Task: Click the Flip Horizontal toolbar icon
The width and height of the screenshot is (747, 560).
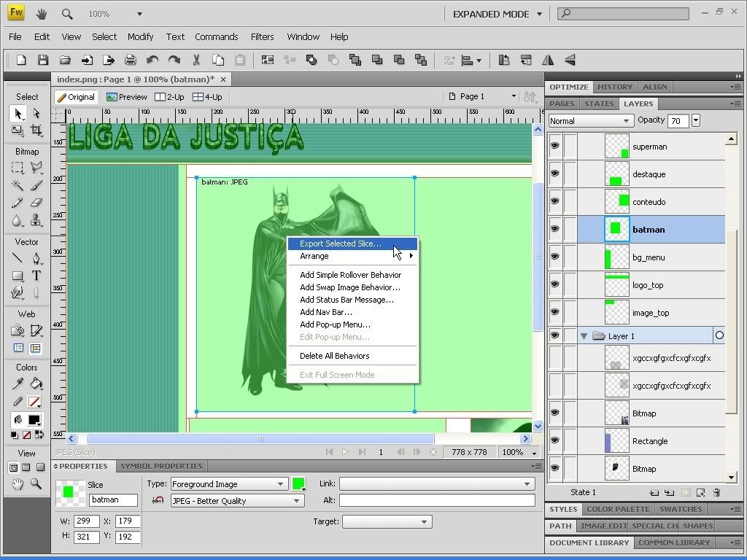Action: click(548, 60)
